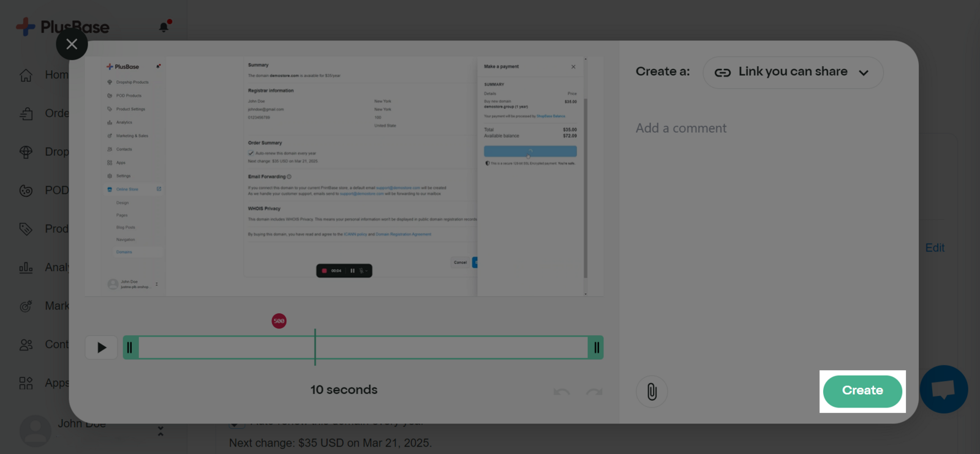980x454 pixels.
Task: Open POD Products via the sidebar icon
Action: [x=26, y=190]
